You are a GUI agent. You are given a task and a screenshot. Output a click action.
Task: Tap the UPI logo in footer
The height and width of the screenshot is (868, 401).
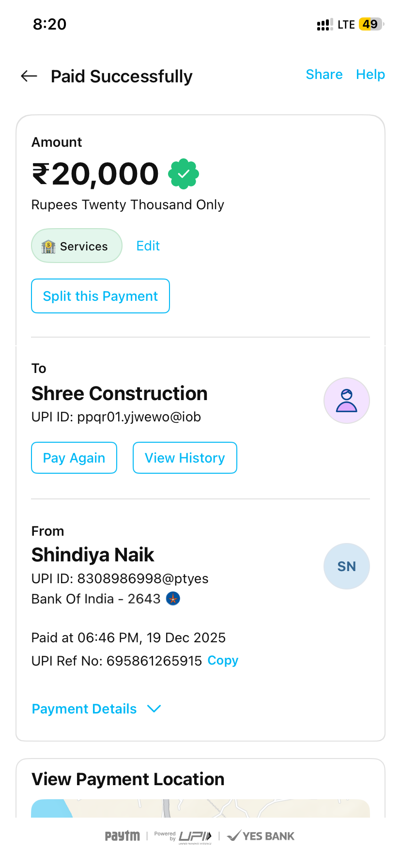[x=195, y=836]
